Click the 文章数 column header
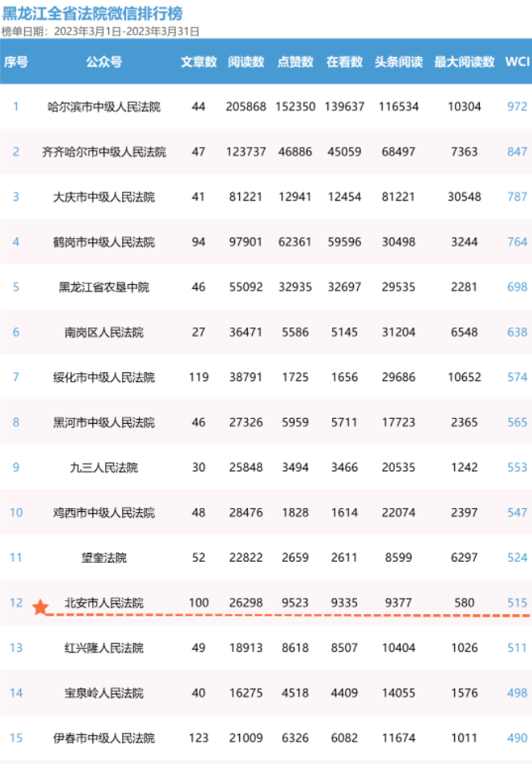The image size is (532, 764). [198, 62]
